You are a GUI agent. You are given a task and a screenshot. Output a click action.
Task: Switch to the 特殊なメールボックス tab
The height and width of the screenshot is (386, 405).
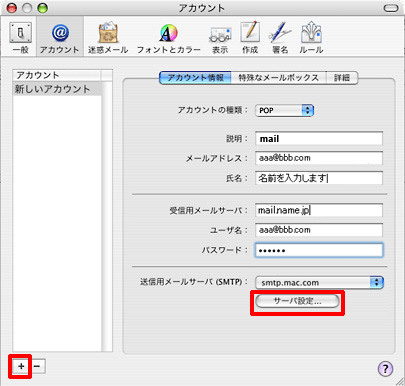click(x=278, y=78)
